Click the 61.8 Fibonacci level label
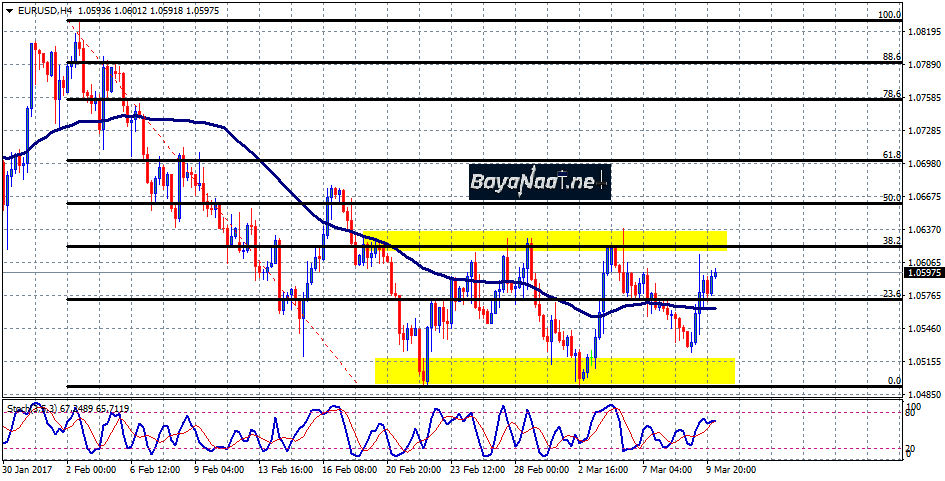 tap(893, 154)
